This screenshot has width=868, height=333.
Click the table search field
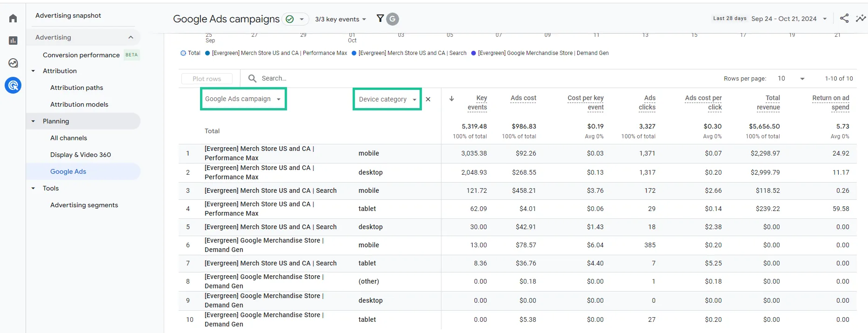tap(274, 78)
